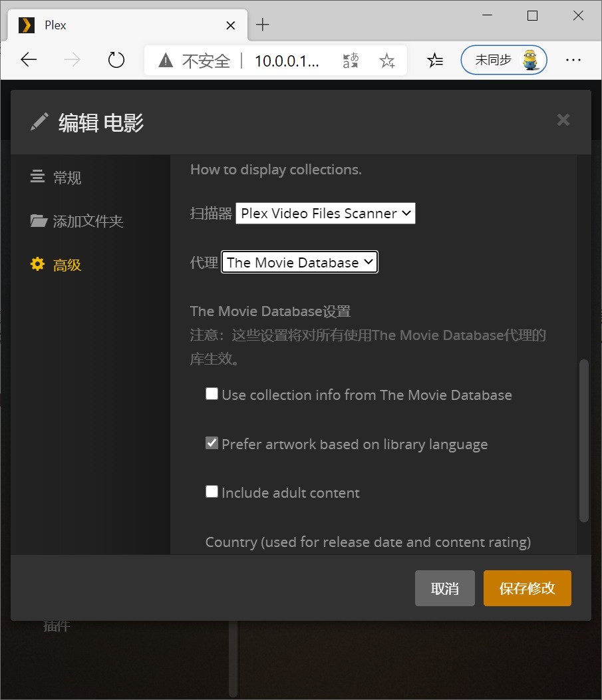Click the 取消 cancel button
Viewport: 602px width, 700px height.
coord(444,588)
